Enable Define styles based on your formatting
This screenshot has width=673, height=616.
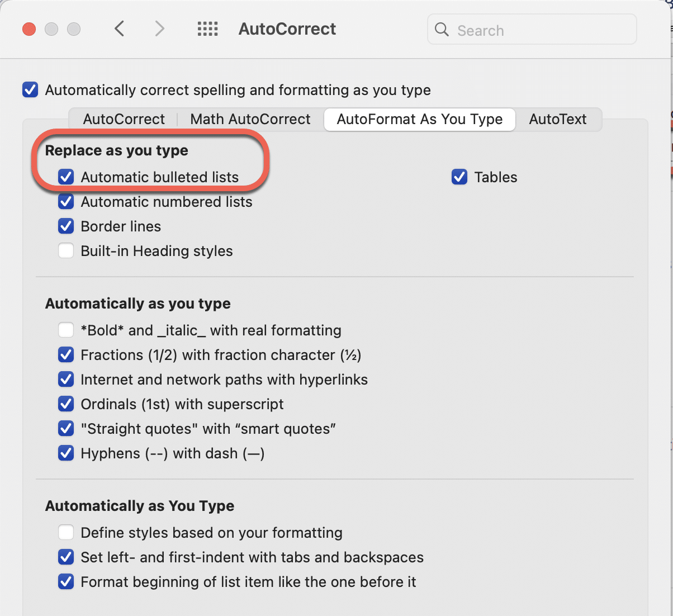[x=66, y=533]
